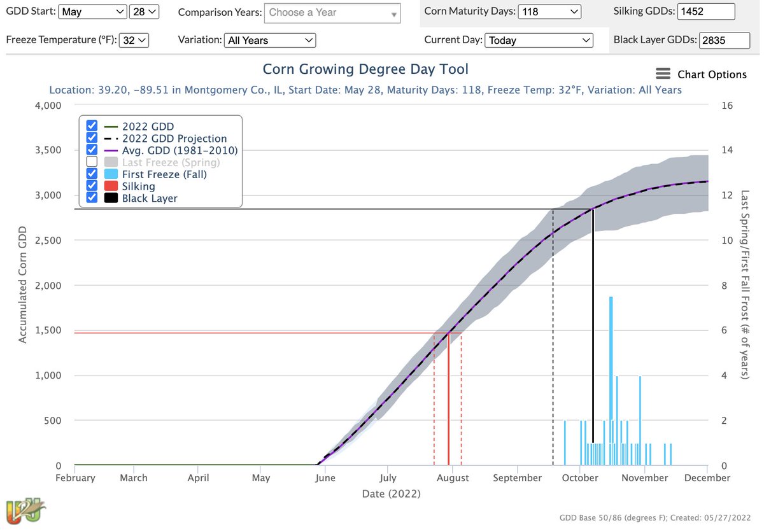Image resolution: width=764 pixels, height=532 pixels.
Task: Click the Accumulated Corn GDD axis title
Action: click(23, 284)
